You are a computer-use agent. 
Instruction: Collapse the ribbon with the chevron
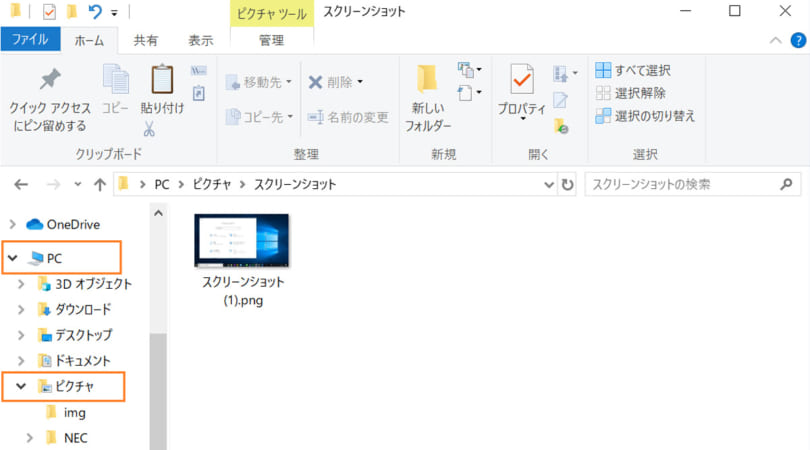point(775,40)
